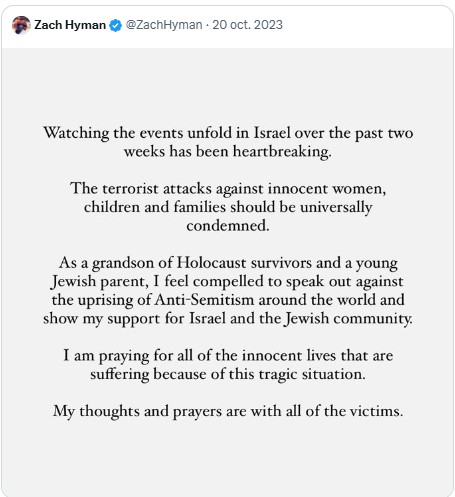455x497 pixels.
Task: Click the blue verified badge
Action: pos(116,25)
